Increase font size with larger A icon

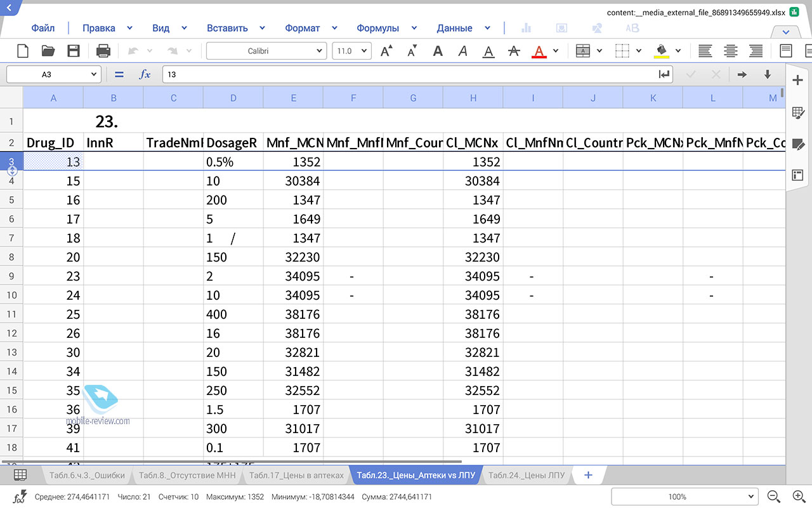386,51
